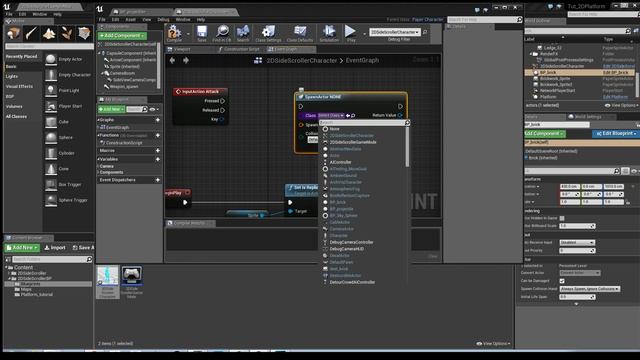
Task: Select the Foliage mode icon
Action: click(x=67, y=33)
